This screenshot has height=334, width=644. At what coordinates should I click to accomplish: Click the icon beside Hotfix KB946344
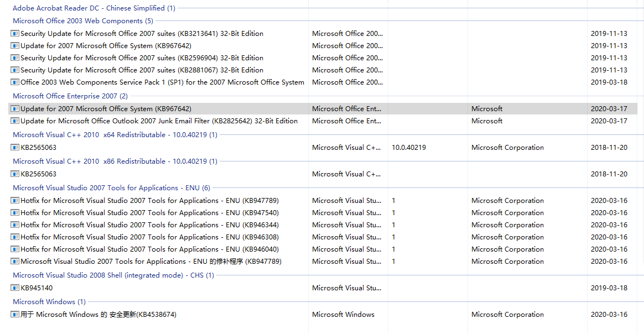[x=15, y=225]
